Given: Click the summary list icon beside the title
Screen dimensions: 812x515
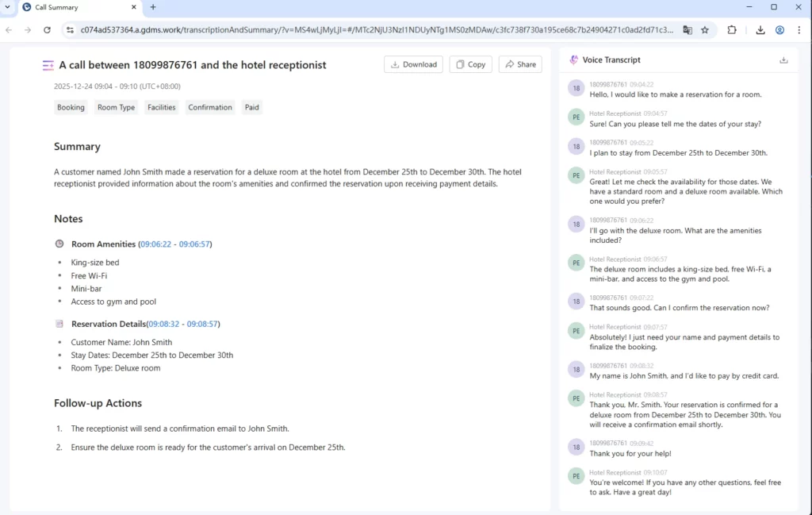Looking at the screenshot, I should point(48,65).
